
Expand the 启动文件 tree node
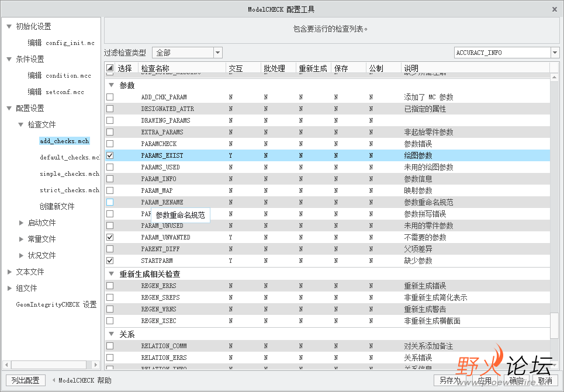tap(21, 223)
